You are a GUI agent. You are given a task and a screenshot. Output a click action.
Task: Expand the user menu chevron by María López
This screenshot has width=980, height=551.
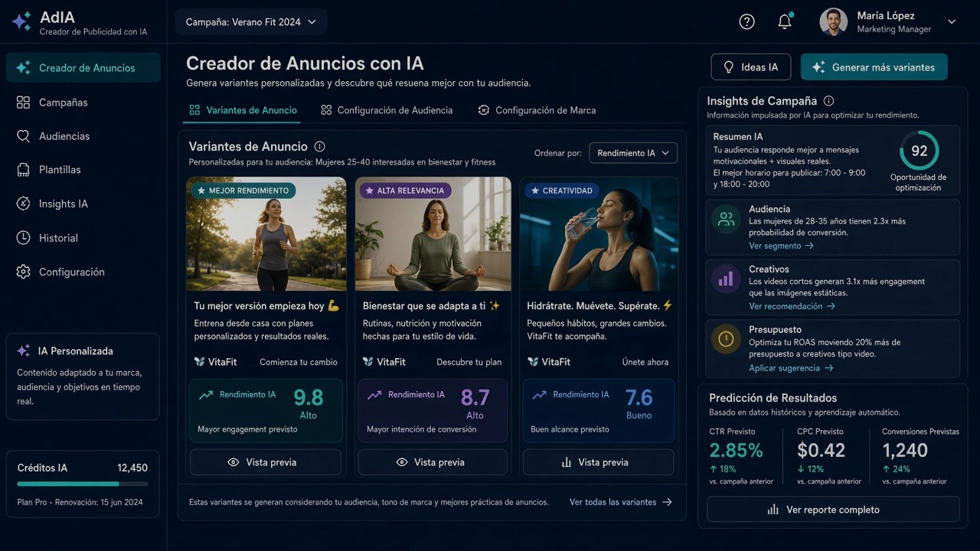[x=952, y=22]
